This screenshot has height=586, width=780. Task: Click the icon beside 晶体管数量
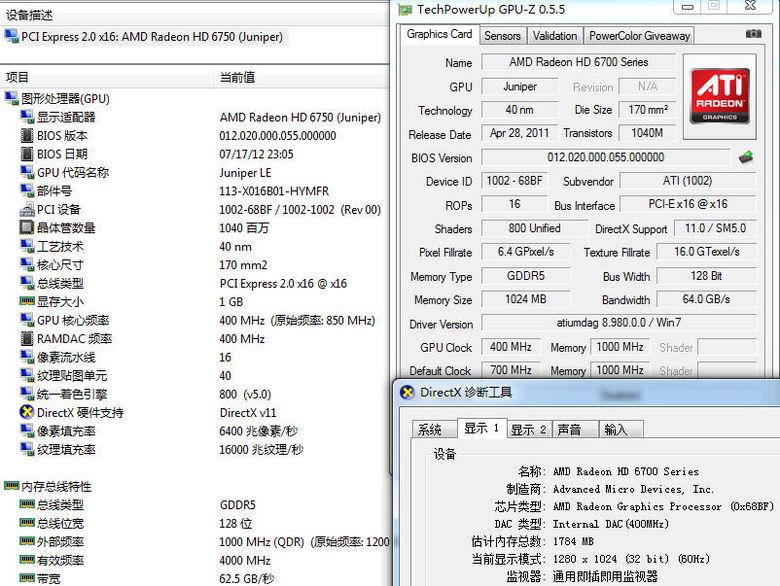(x=27, y=227)
